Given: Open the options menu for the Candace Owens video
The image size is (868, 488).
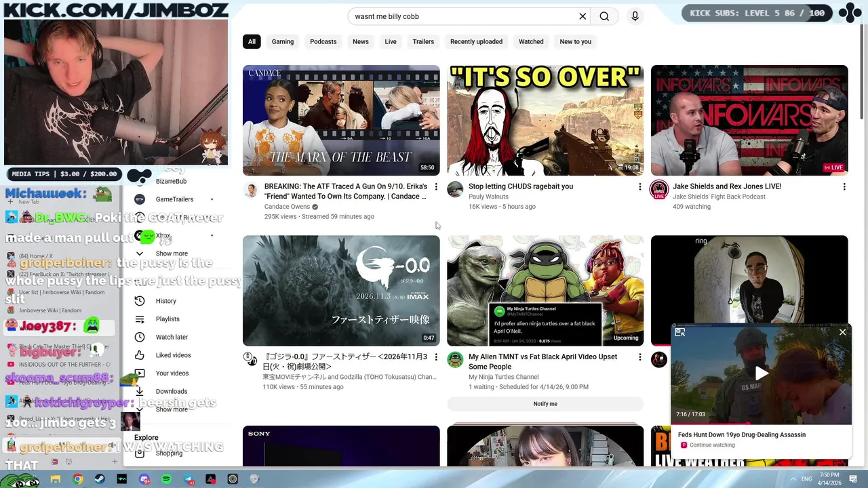Looking at the screenshot, I should (436, 186).
